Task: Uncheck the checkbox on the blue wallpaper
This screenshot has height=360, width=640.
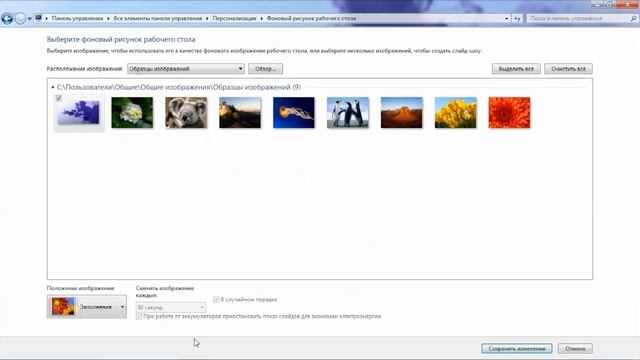Action: point(59,98)
